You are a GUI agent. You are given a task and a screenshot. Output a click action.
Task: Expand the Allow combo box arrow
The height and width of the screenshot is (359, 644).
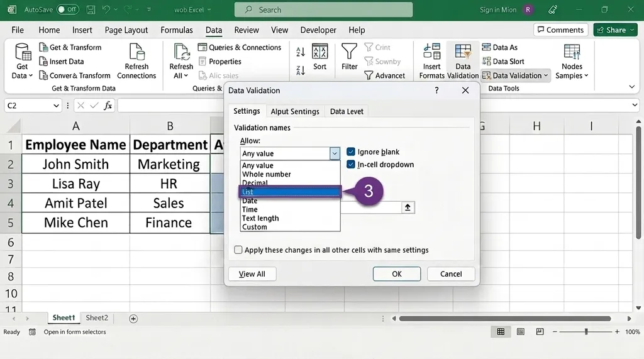tap(335, 153)
